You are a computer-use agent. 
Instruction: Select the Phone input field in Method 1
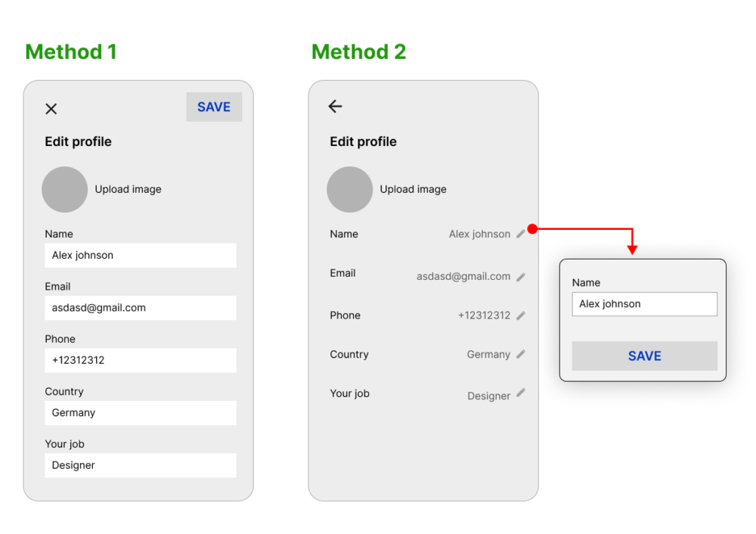pyautogui.click(x=140, y=360)
